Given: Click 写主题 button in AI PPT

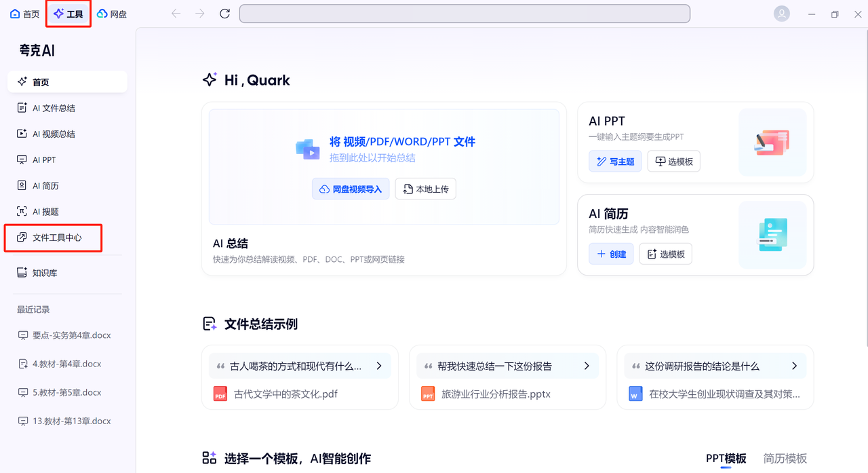Looking at the screenshot, I should click(615, 162).
